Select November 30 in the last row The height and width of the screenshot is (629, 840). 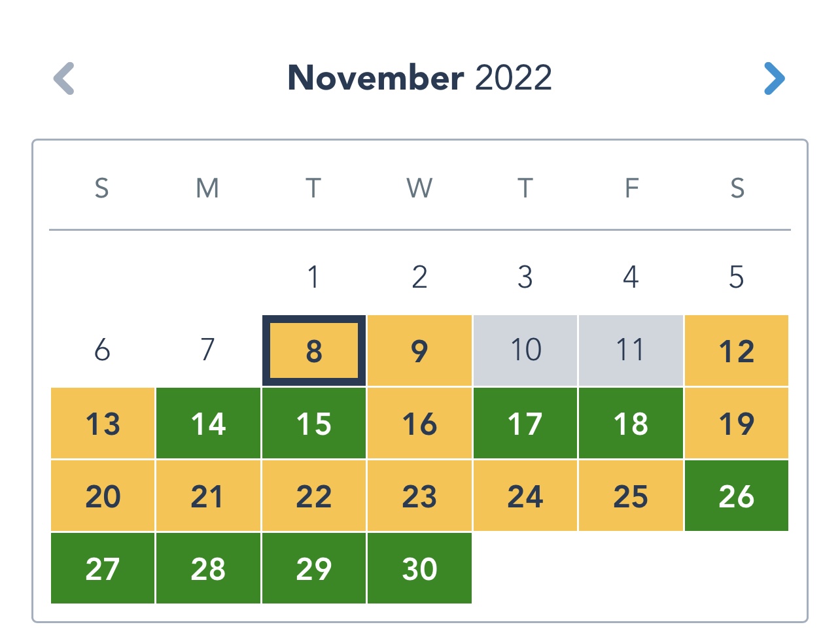tap(419, 568)
